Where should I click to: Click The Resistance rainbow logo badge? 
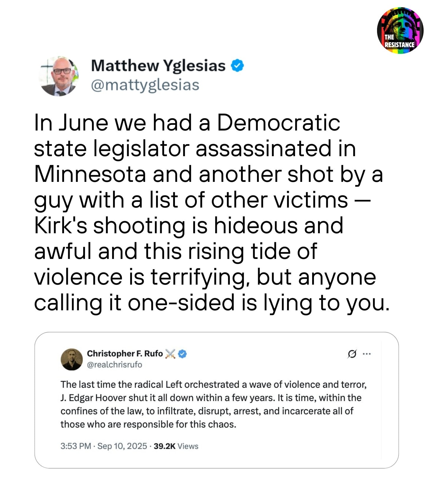point(400,30)
